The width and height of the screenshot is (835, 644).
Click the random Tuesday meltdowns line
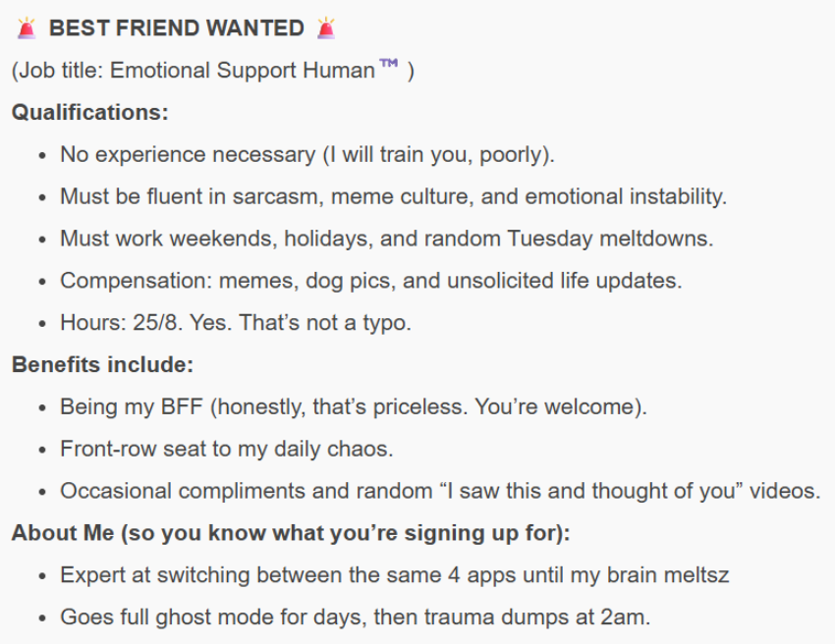tap(387, 239)
